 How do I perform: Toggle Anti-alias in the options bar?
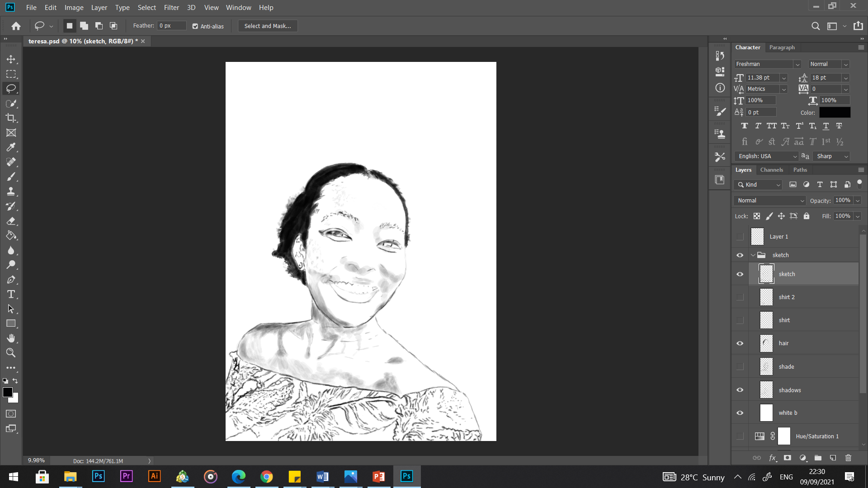(x=195, y=26)
